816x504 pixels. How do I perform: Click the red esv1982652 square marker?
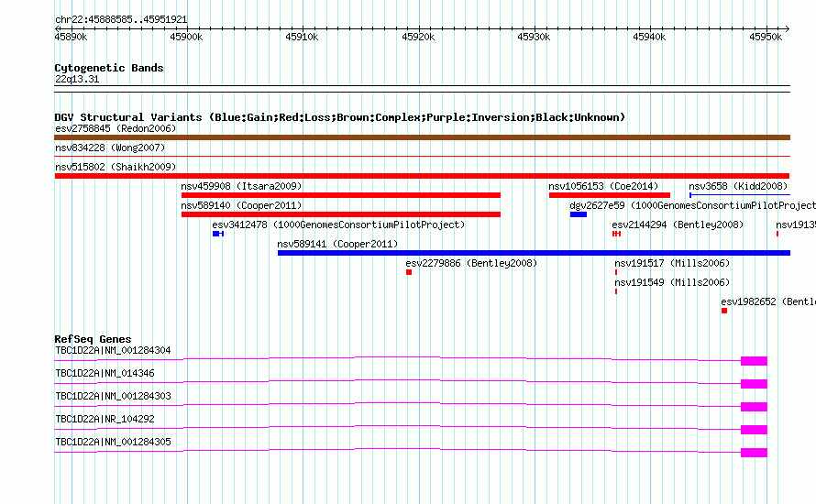pyautogui.click(x=724, y=311)
